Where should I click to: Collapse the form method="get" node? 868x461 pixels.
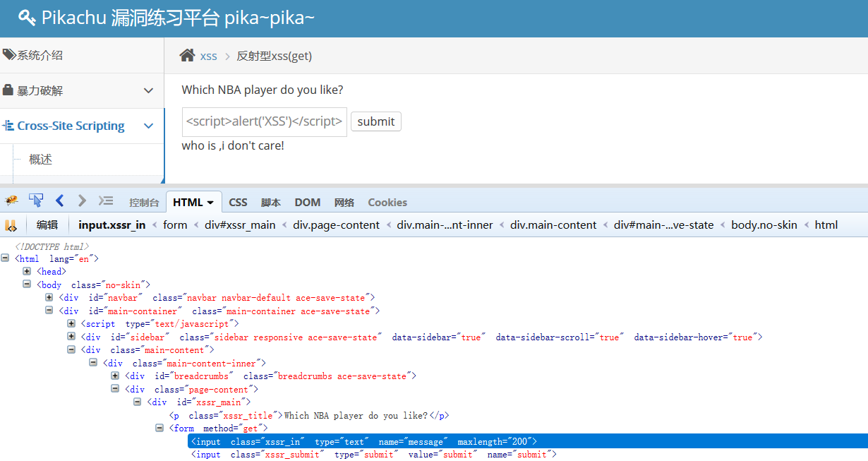point(159,428)
